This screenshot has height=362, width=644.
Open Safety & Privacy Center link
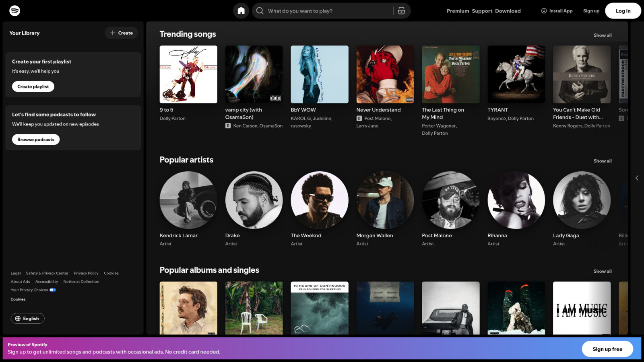tap(47, 273)
